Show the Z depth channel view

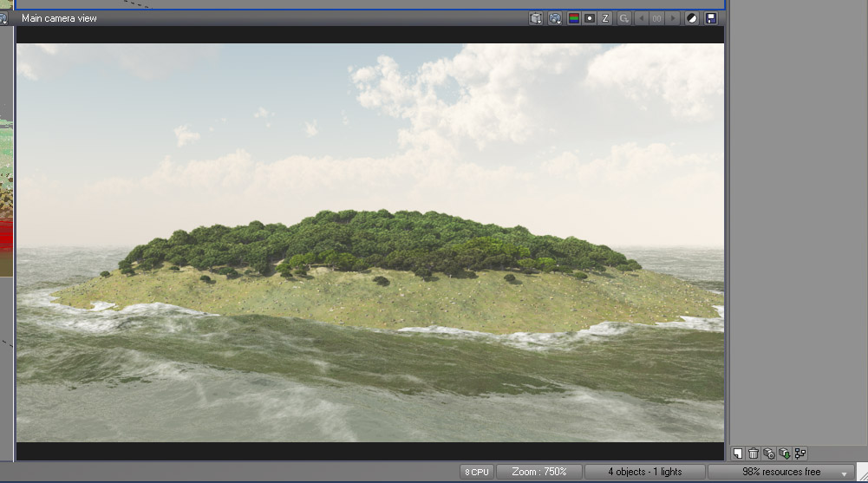point(605,18)
